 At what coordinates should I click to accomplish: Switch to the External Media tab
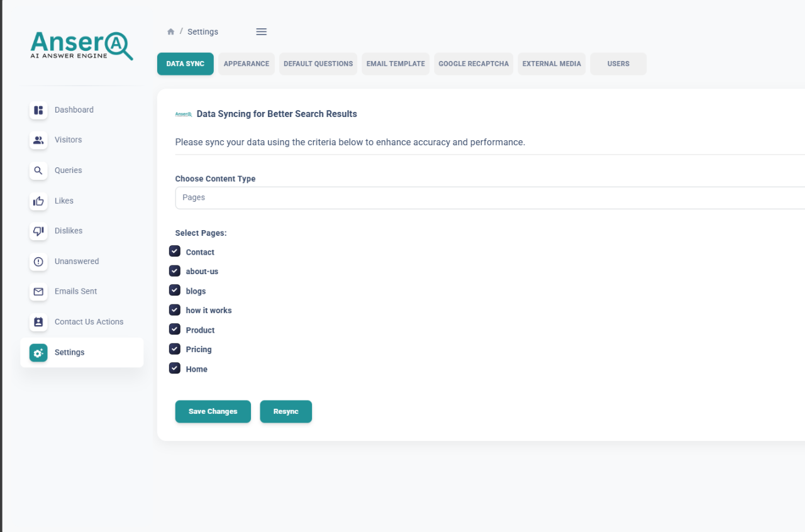click(552, 64)
